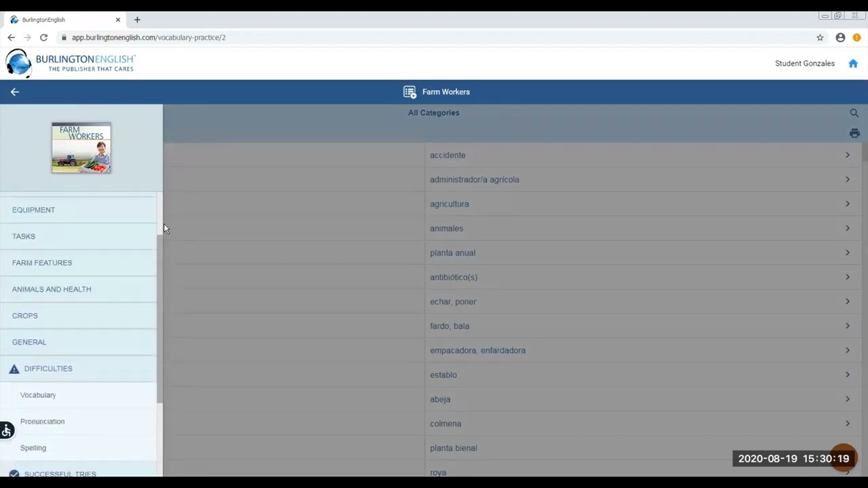Close the BurlingtonEnglish tab

click(117, 20)
